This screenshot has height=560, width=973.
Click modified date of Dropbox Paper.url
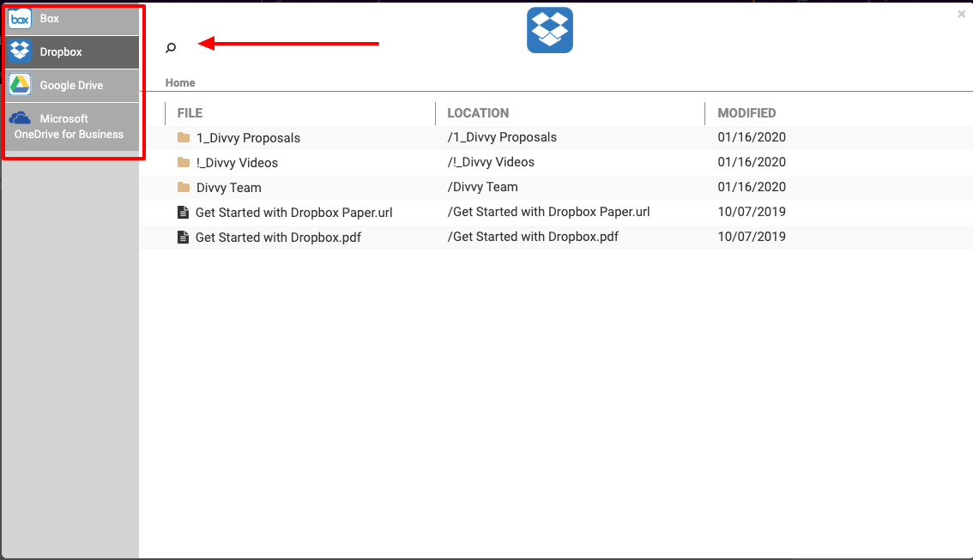coord(752,212)
